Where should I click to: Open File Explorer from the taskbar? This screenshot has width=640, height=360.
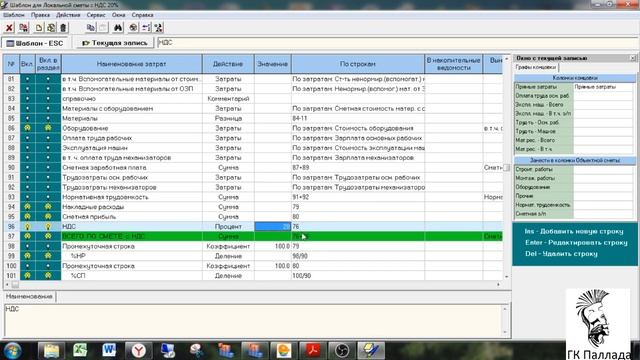coord(51,351)
